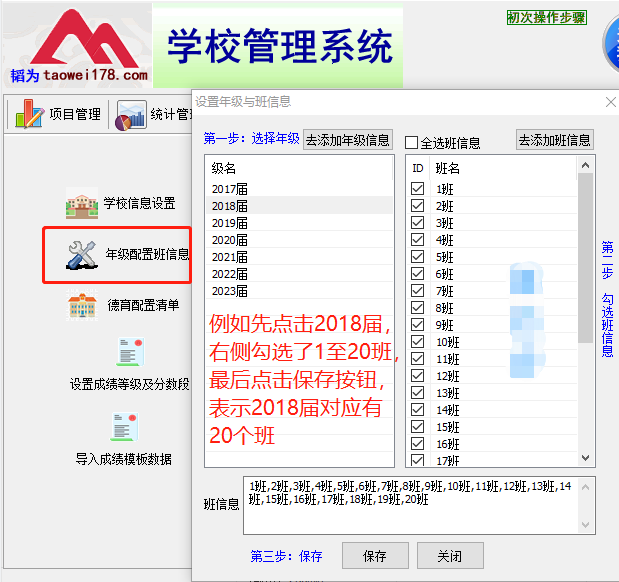
Task: Click the 14班 row label
Action: (448, 410)
